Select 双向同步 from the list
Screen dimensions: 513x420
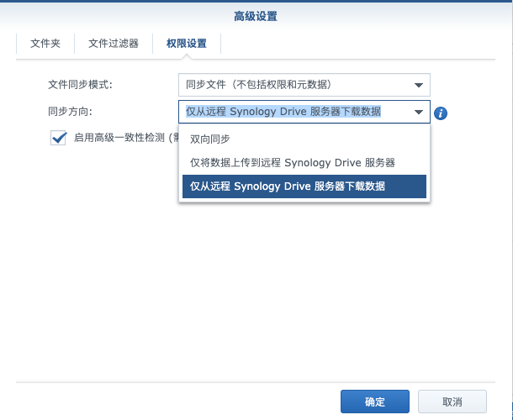[x=210, y=139]
